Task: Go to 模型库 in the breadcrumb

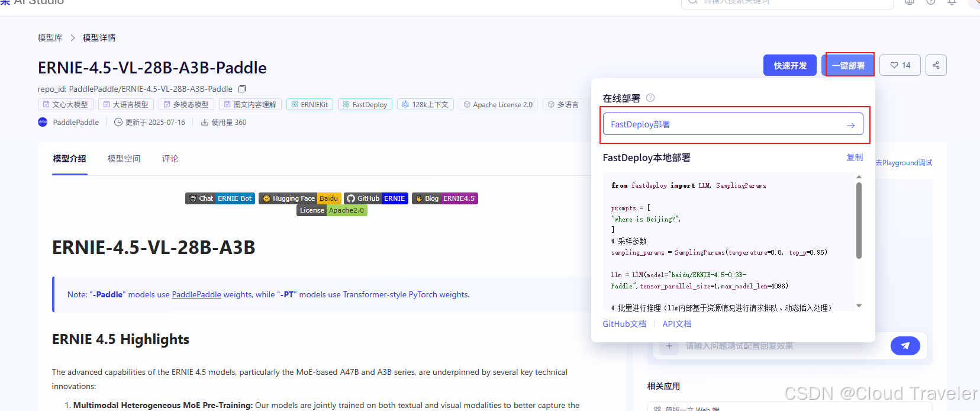Action: tap(50, 38)
